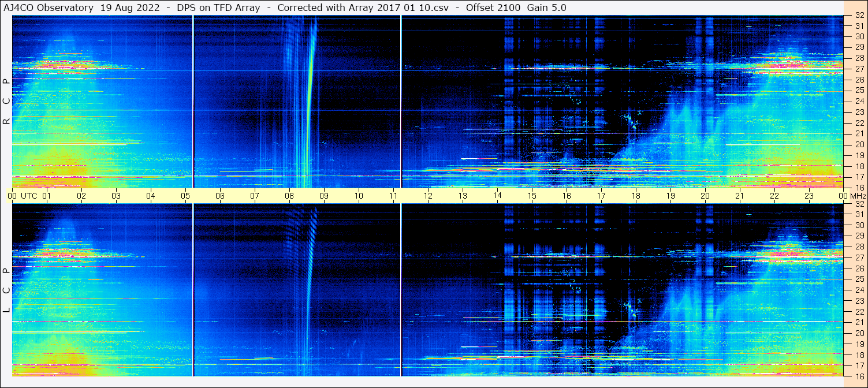The image size is (868, 388).
Task: Select hour '09' on the time axis
Action: [x=325, y=196]
